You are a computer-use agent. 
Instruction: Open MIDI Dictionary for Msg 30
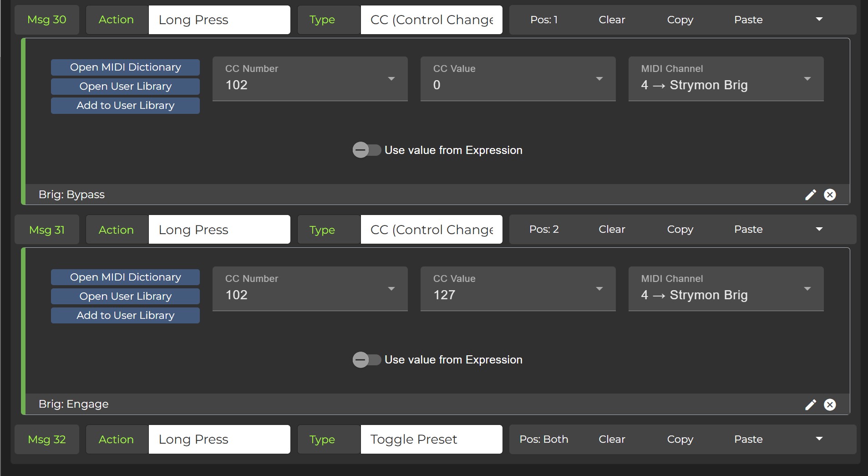[x=125, y=67]
